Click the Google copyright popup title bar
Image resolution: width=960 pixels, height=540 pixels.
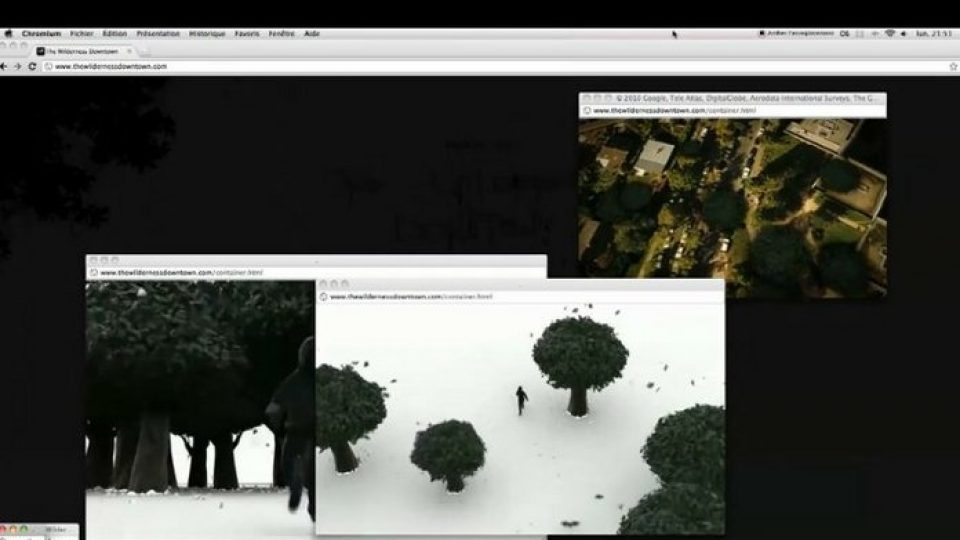pyautogui.click(x=732, y=98)
